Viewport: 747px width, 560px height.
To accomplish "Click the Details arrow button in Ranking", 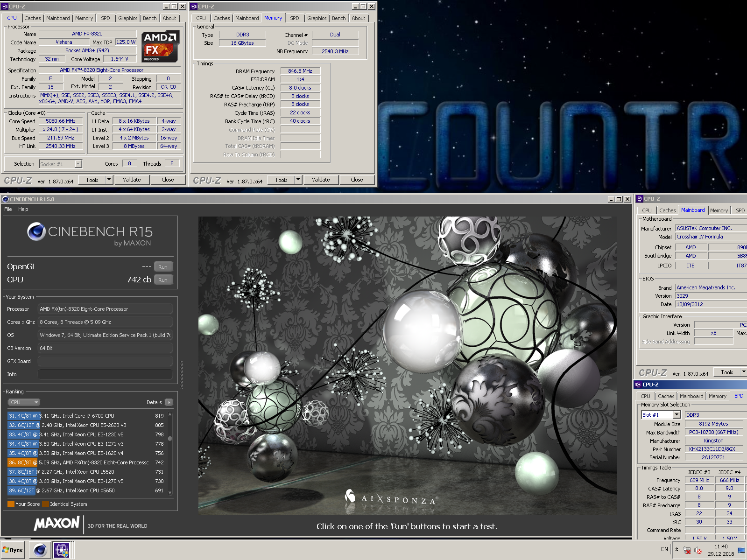I will pos(169,402).
